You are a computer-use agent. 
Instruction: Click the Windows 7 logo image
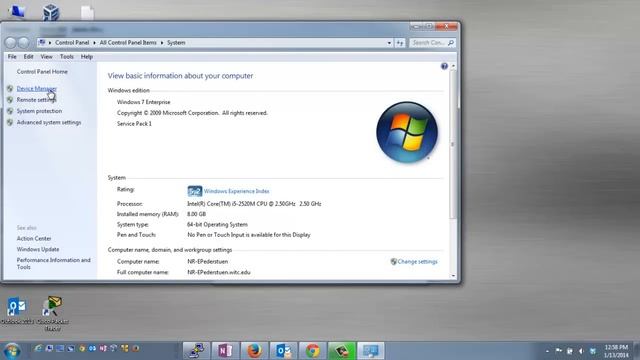[x=407, y=132]
